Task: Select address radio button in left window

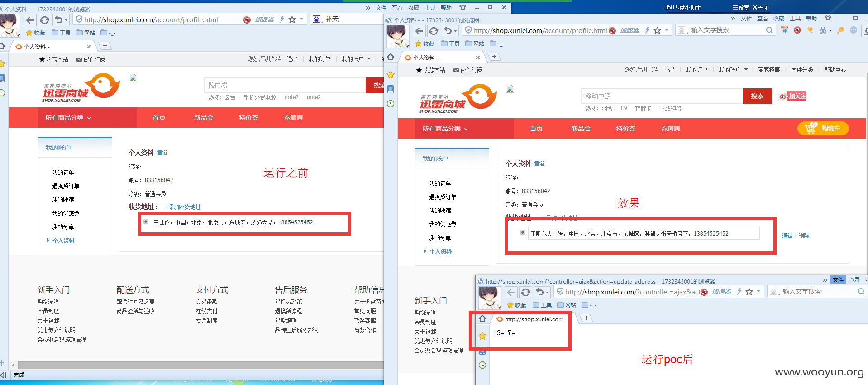Action: (146, 221)
